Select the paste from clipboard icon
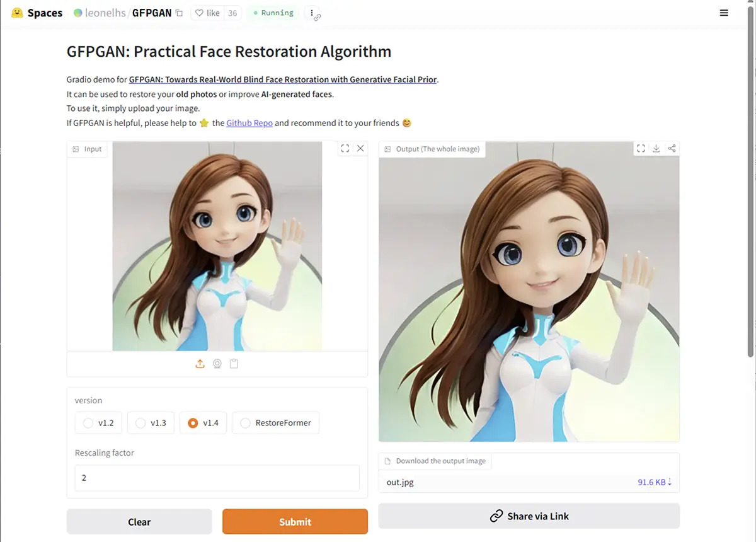This screenshot has height=542, width=756. [x=234, y=364]
